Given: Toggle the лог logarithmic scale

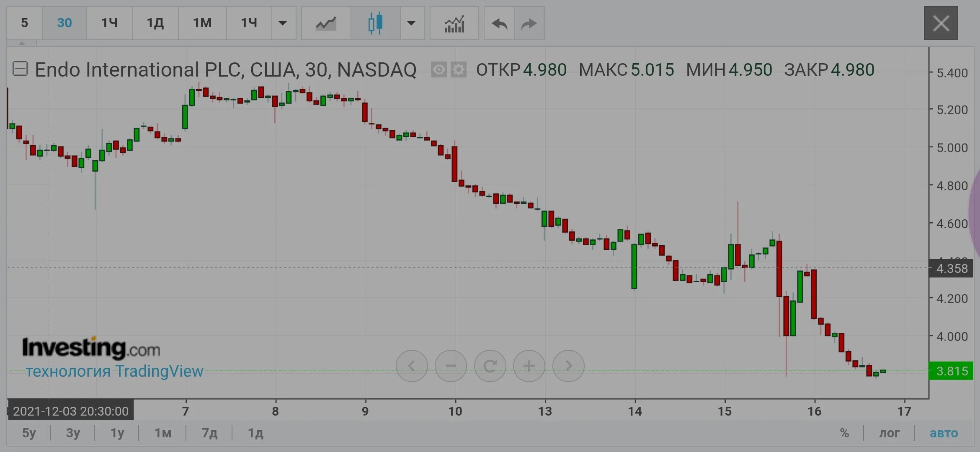Looking at the screenshot, I should click(889, 433).
